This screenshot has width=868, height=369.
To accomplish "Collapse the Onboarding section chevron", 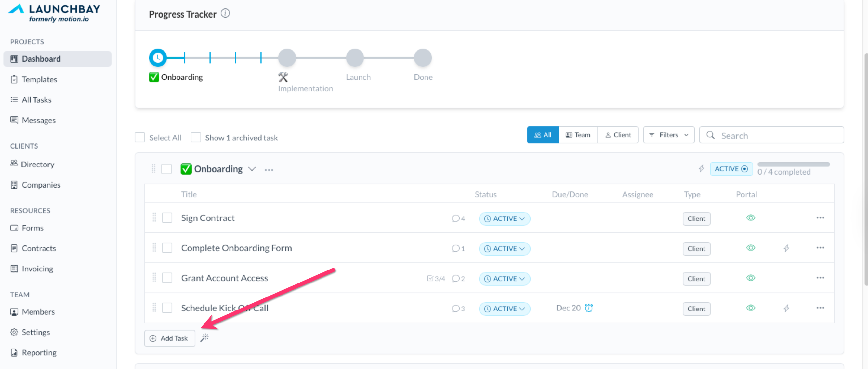I will pyautogui.click(x=252, y=169).
